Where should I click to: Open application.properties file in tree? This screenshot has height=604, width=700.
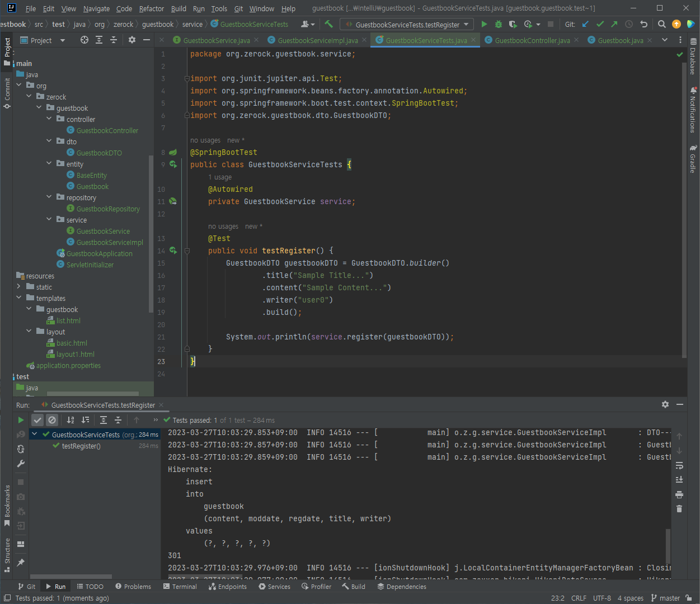[x=68, y=365]
